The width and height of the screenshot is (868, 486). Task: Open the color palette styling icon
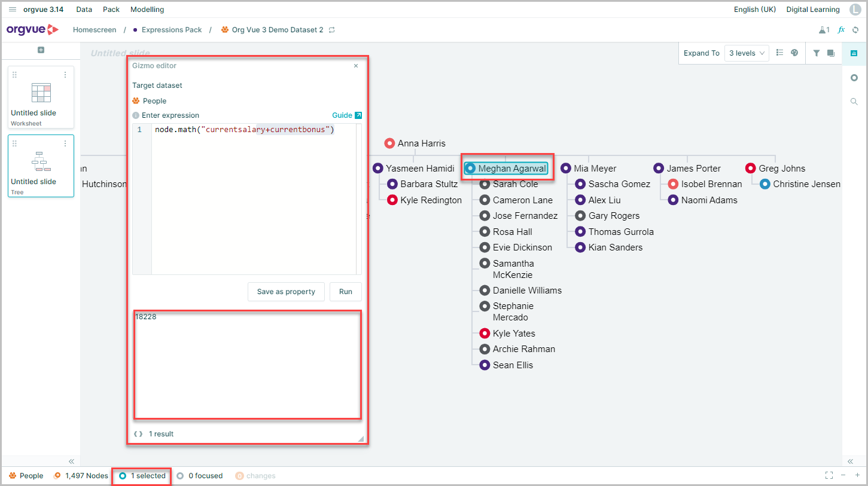tap(794, 53)
